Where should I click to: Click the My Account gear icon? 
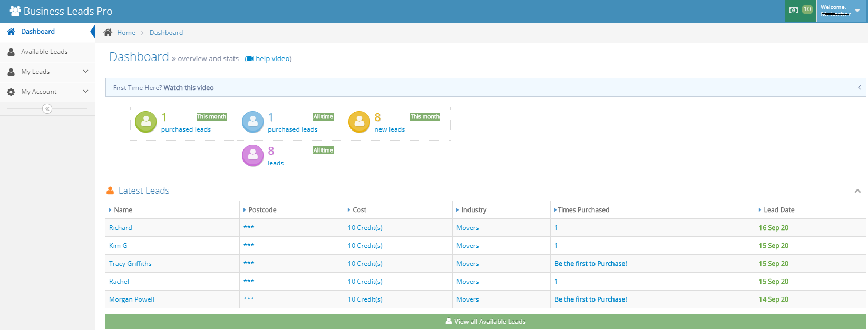pos(11,92)
